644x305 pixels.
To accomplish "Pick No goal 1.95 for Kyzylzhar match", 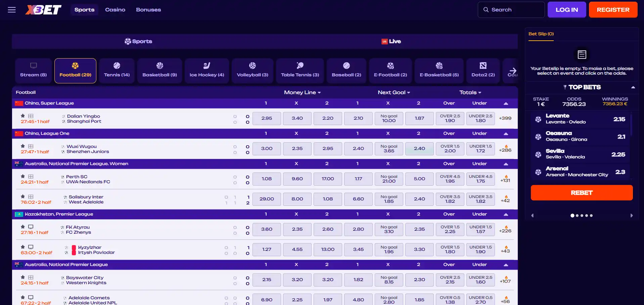I will coord(389,250).
